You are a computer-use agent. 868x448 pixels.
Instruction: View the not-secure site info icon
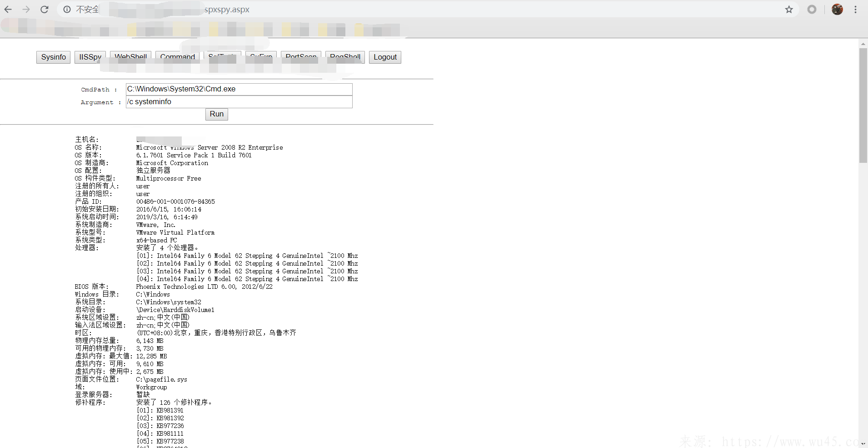pos(67,10)
